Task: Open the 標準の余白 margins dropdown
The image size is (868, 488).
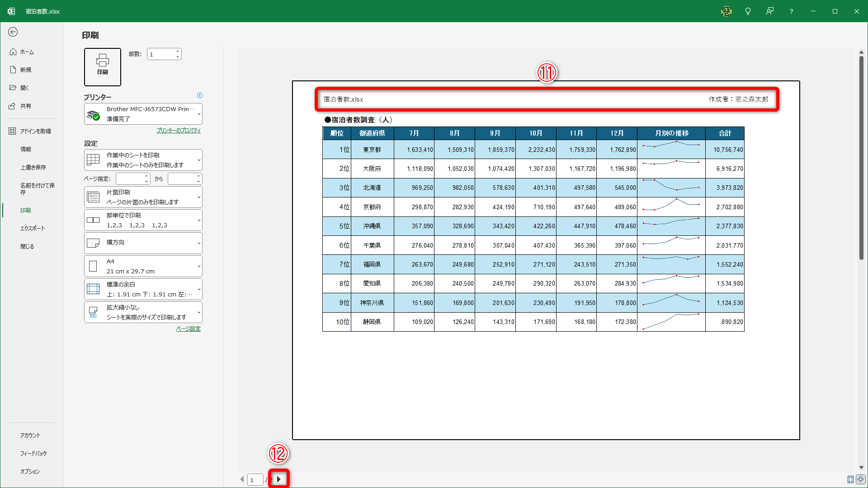Action: (143, 289)
